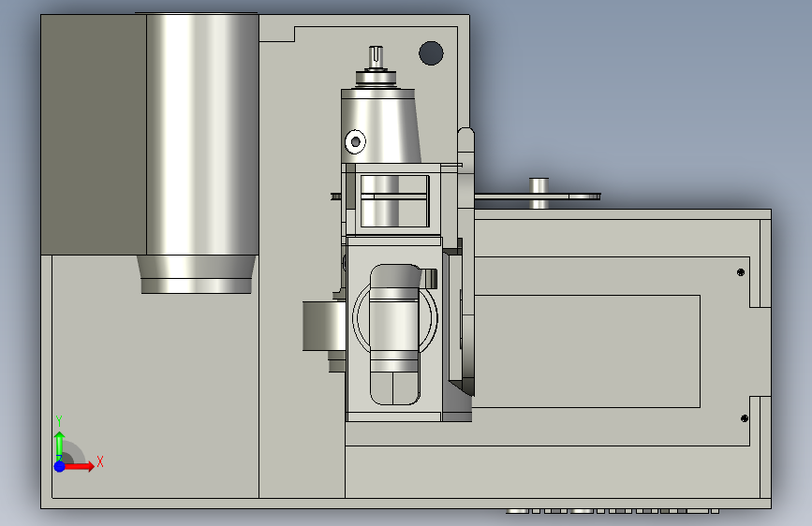Select the dark circular hole near the housing top
The image size is (812, 526).
coord(431,52)
